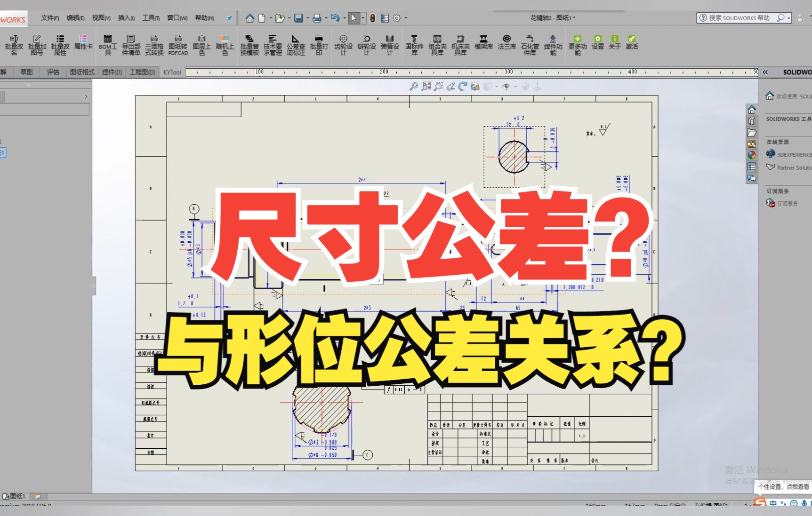Image resolution: width=812 pixels, height=516 pixels.
Task: Click the 法兰库 tool
Action: coord(507,42)
